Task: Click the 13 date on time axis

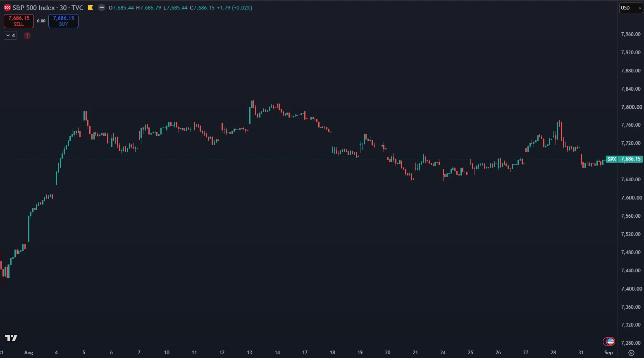Action: click(250, 353)
